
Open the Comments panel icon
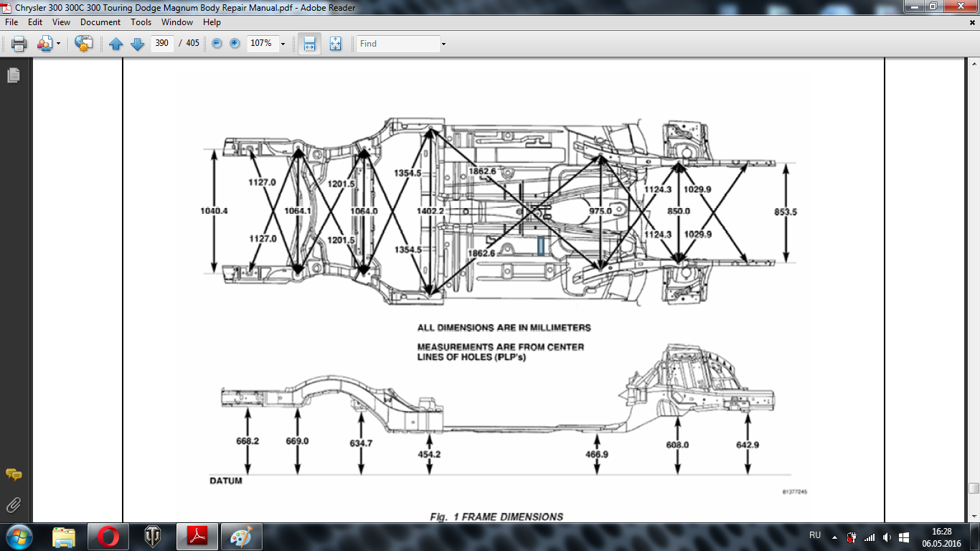click(13, 475)
